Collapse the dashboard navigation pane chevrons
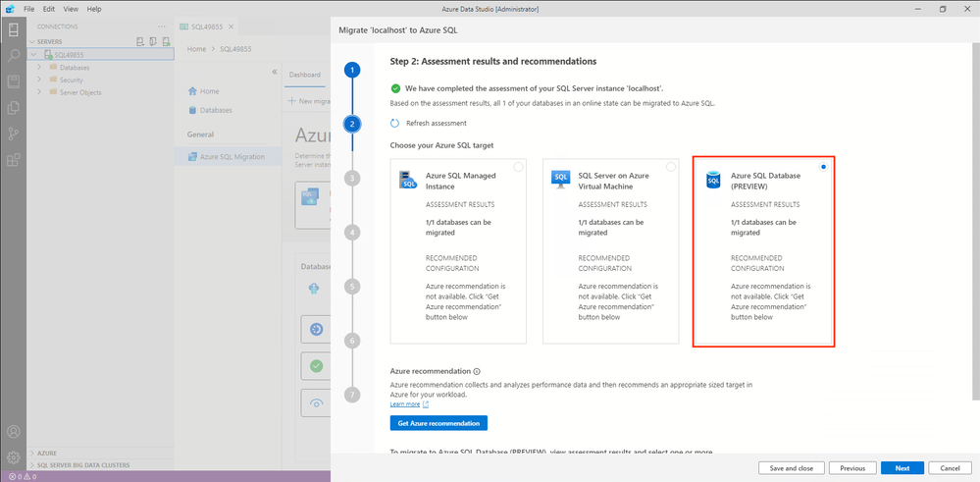The width and height of the screenshot is (980, 482). point(275,72)
